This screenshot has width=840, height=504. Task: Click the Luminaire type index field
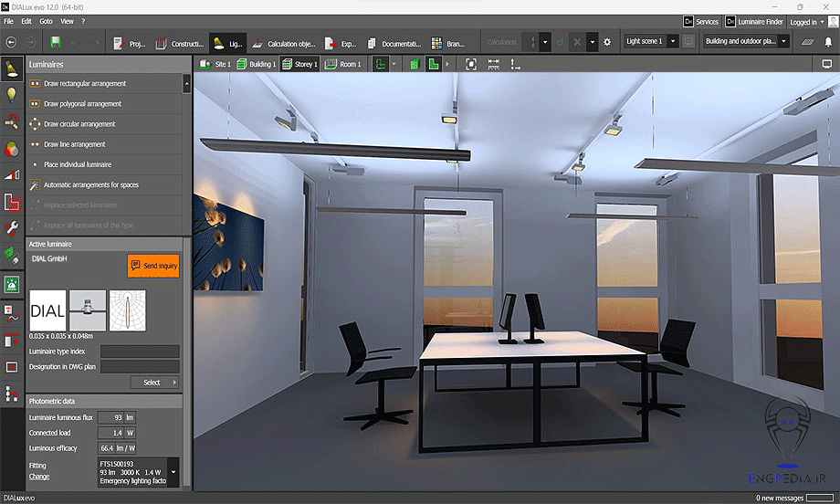(x=140, y=351)
